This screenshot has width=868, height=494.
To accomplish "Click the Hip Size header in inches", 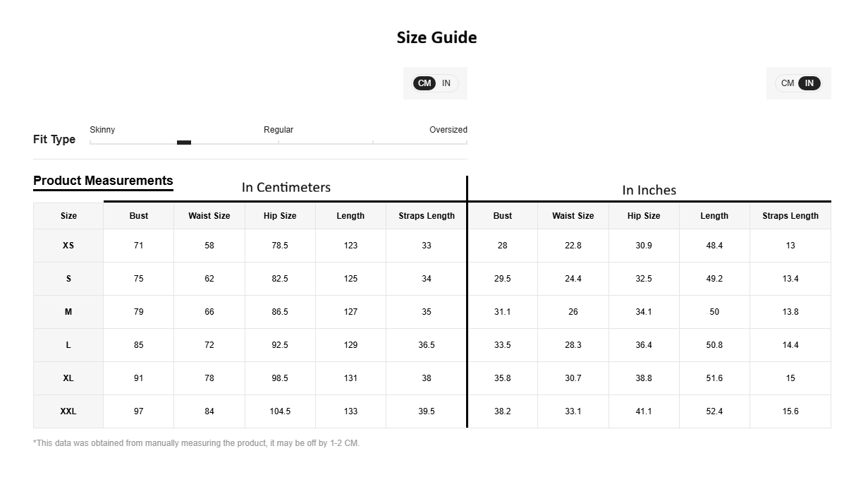I will (644, 216).
